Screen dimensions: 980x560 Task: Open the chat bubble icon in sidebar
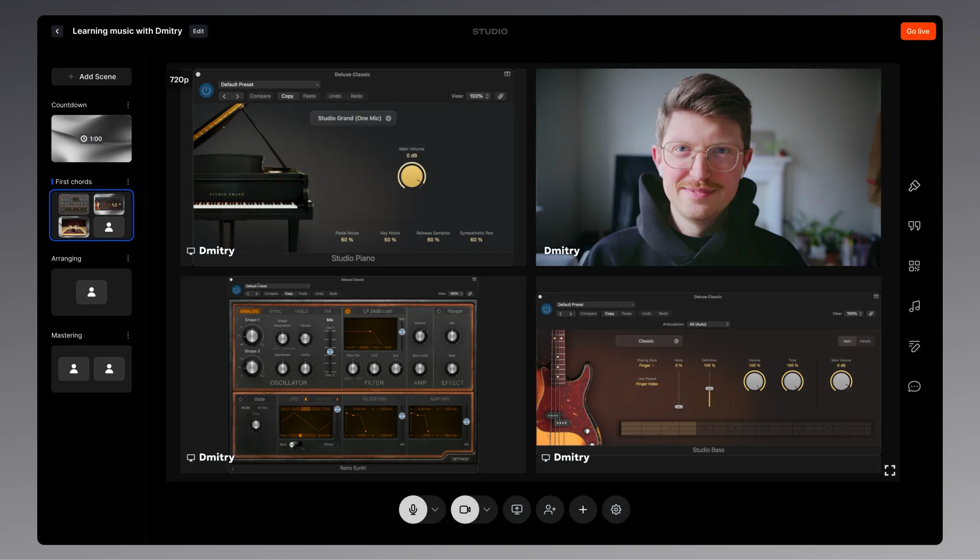pyautogui.click(x=914, y=387)
